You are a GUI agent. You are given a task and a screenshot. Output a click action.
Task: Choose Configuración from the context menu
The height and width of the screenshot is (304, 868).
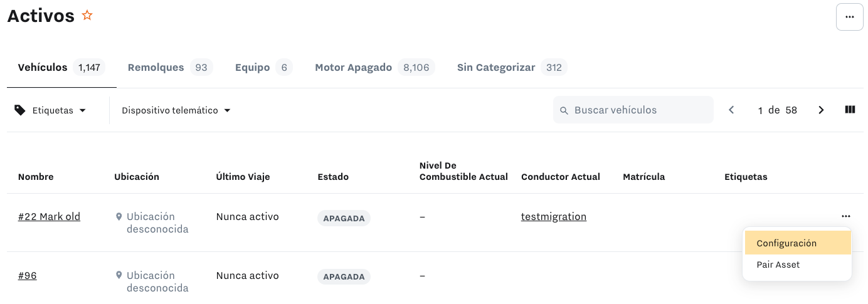(x=786, y=243)
